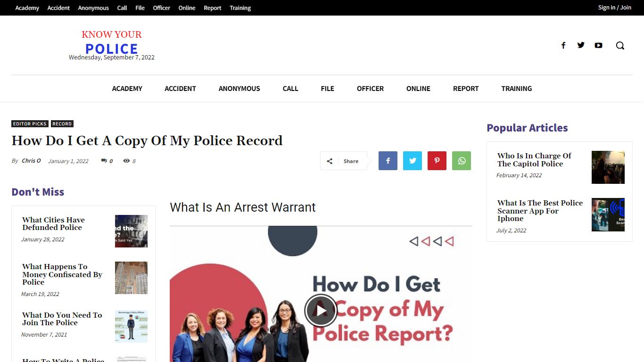The width and height of the screenshot is (644, 362).
Task: Open Accident in the top black bar
Action: pyautogui.click(x=58, y=8)
